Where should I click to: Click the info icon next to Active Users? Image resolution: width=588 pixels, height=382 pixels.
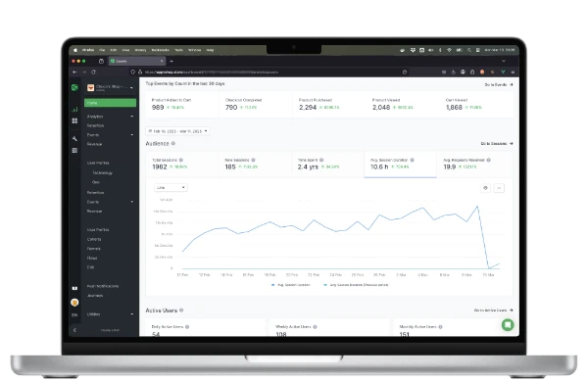[181, 310]
